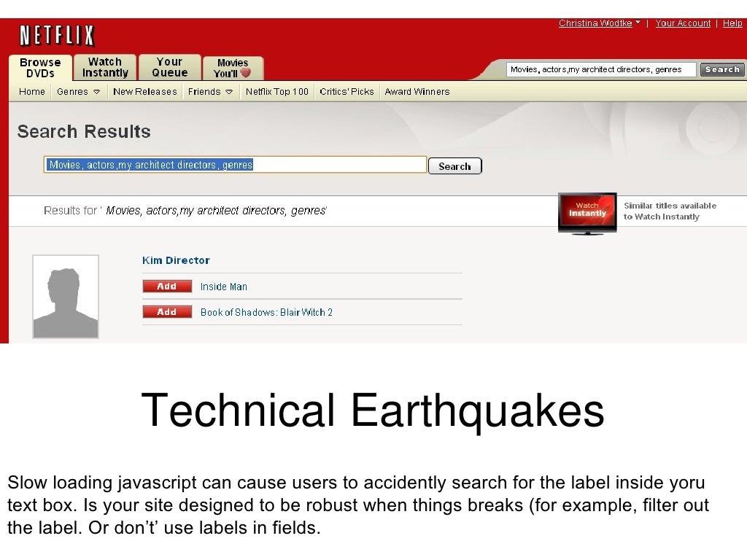Open the Browse DVDs tab
The image size is (747, 560).
pyautogui.click(x=41, y=68)
